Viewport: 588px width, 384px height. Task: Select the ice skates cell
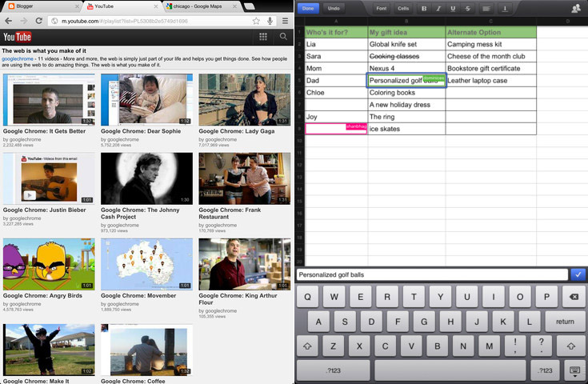pyautogui.click(x=406, y=129)
